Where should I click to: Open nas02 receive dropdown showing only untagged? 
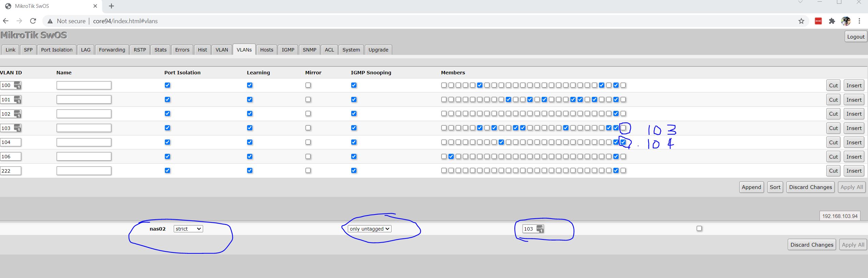point(370,229)
